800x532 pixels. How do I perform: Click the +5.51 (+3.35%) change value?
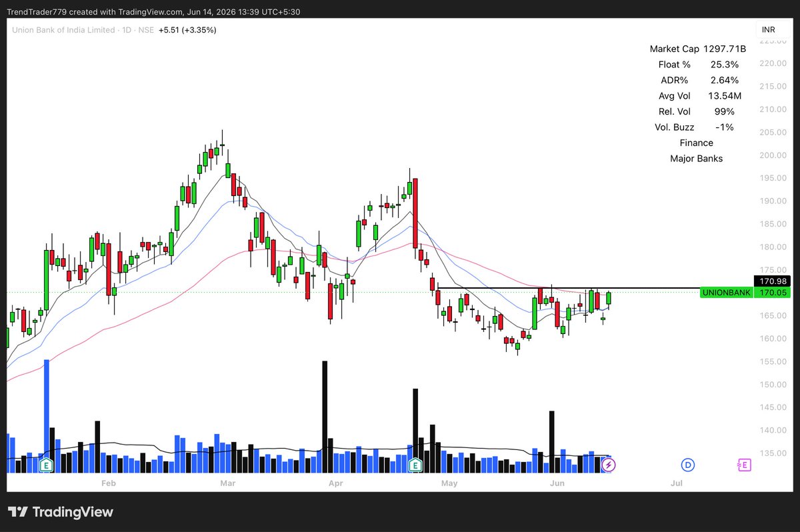[x=187, y=30]
